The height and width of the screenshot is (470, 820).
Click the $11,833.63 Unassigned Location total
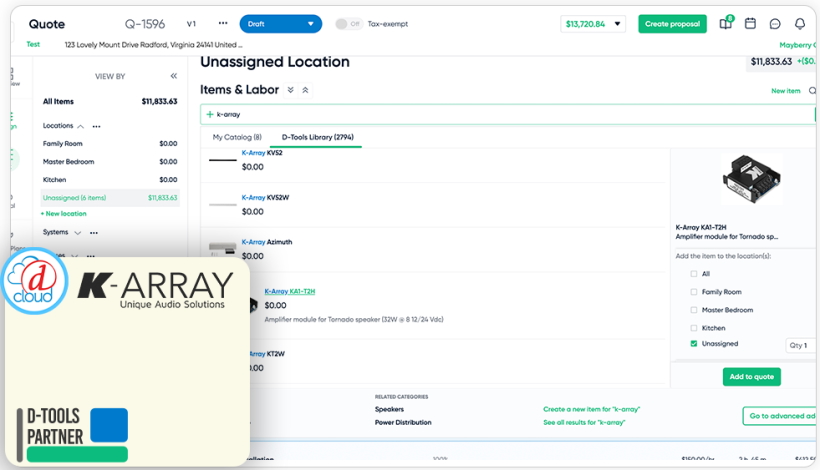(x=771, y=62)
